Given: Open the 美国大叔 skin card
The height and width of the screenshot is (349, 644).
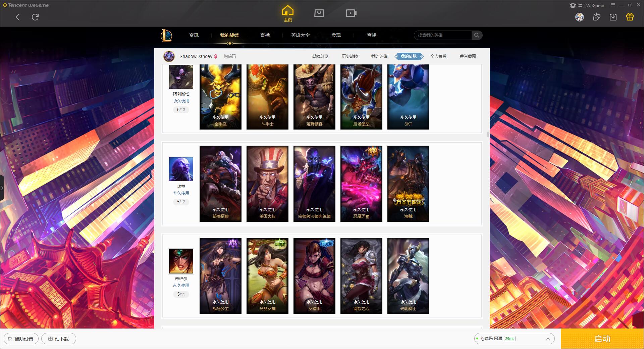Looking at the screenshot, I should (267, 184).
